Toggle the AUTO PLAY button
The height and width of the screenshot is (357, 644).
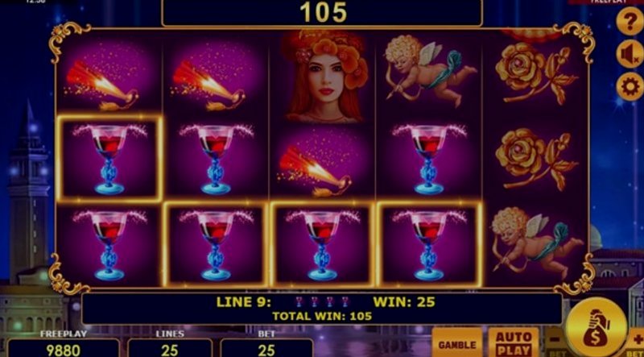point(514,342)
